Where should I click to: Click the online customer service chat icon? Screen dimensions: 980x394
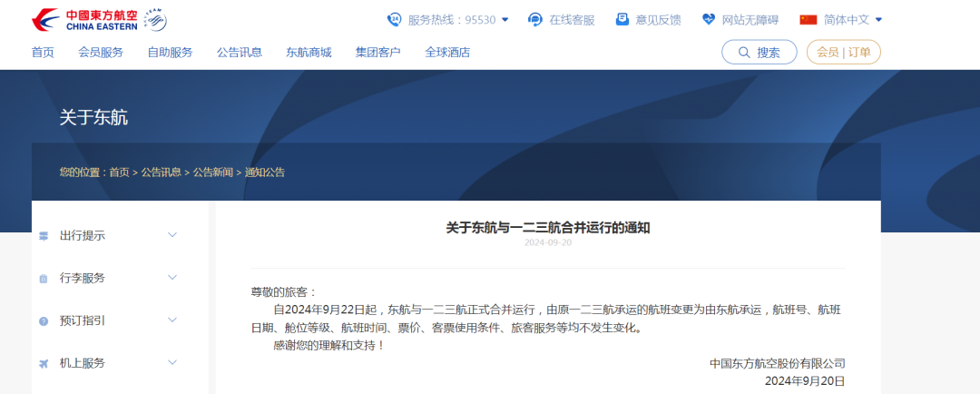pos(535,19)
